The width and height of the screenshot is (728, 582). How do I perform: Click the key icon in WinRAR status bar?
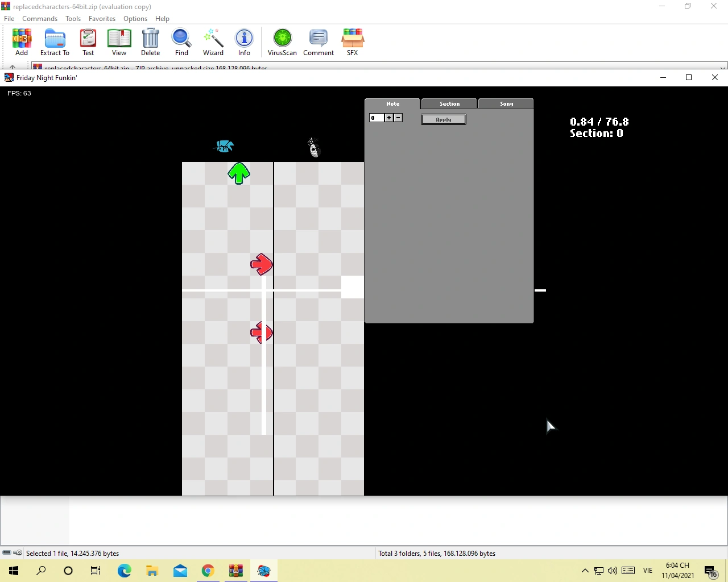18,553
